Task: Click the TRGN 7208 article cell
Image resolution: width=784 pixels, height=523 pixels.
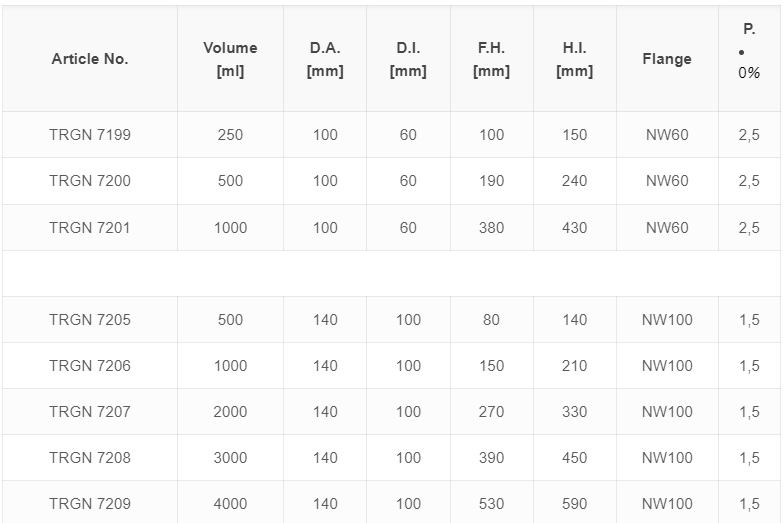Action: pos(90,458)
